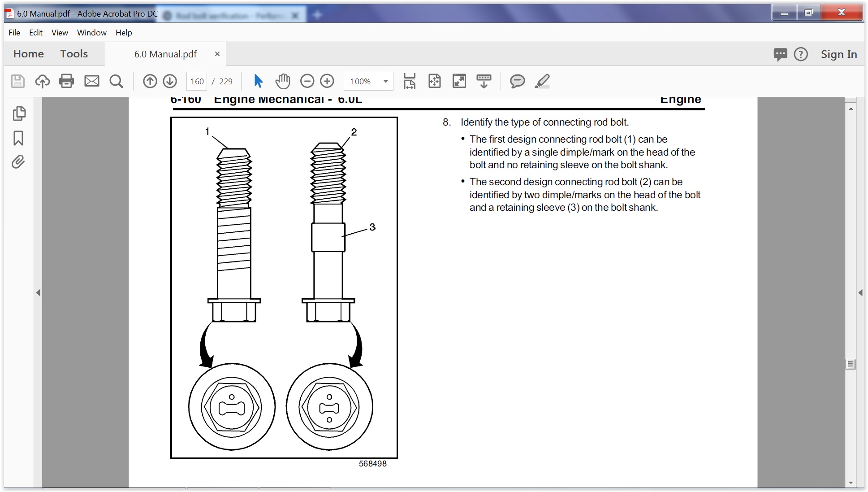Click the Add comment speech bubble icon
Image resolution: width=868 pixels, height=492 pixels.
point(517,81)
